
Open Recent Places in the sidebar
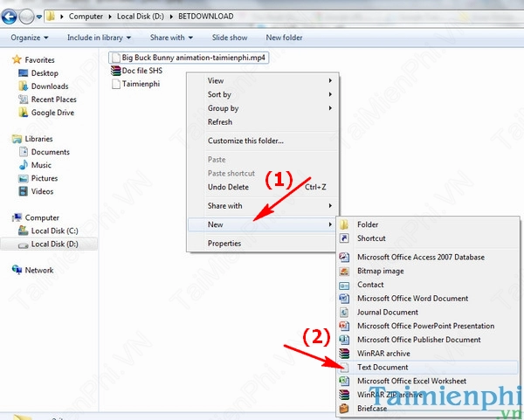click(x=54, y=100)
